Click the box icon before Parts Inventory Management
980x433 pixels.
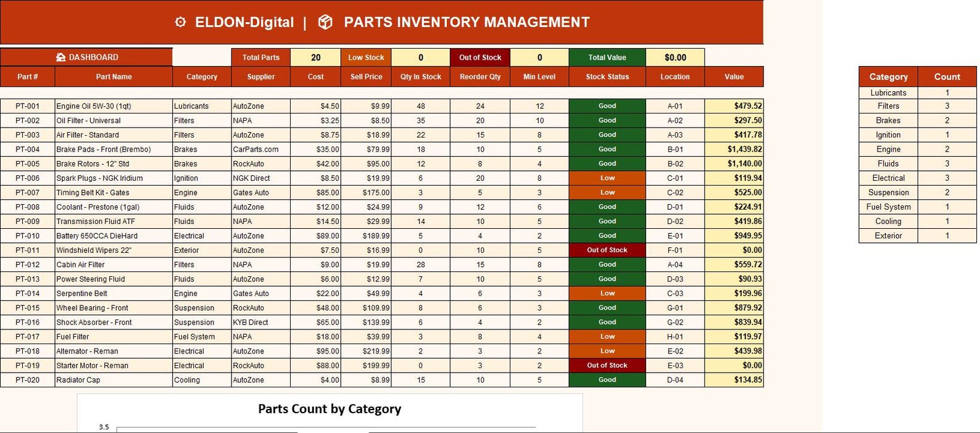click(x=325, y=22)
